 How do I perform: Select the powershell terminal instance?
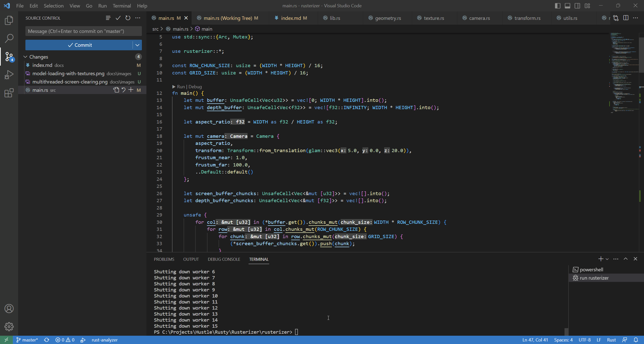[606, 270]
